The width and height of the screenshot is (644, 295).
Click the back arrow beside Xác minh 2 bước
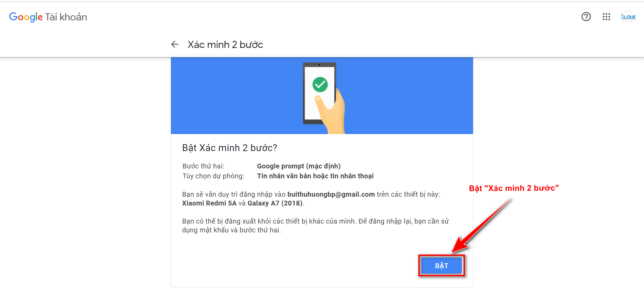[175, 44]
